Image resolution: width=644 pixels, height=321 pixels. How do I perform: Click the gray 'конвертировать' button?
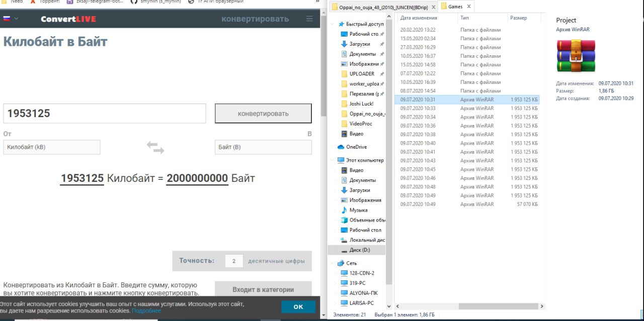(x=263, y=114)
